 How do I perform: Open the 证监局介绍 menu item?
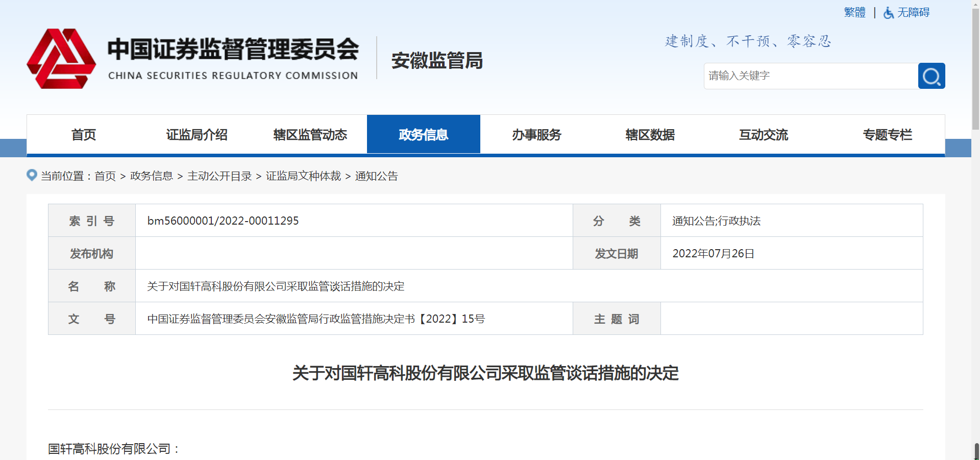click(x=197, y=135)
